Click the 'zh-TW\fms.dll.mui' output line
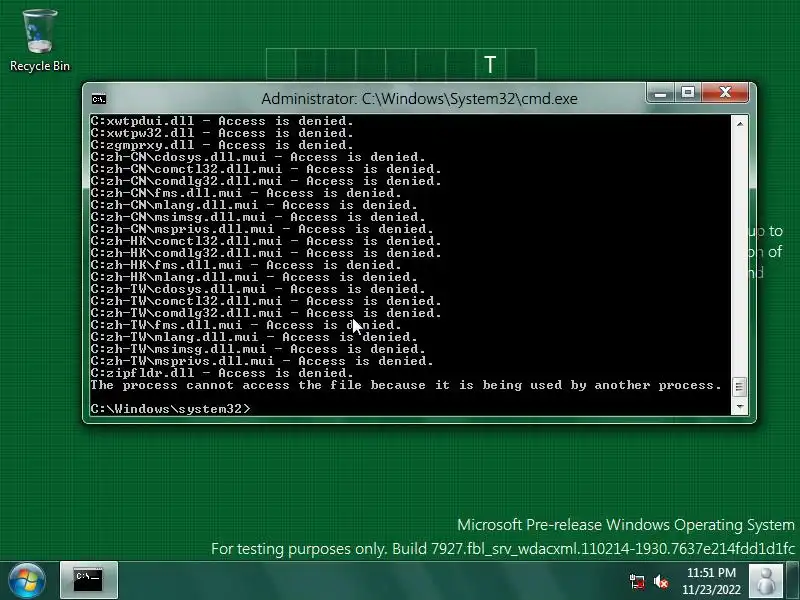The width and height of the screenshot is (800, 600). (246, 325)
